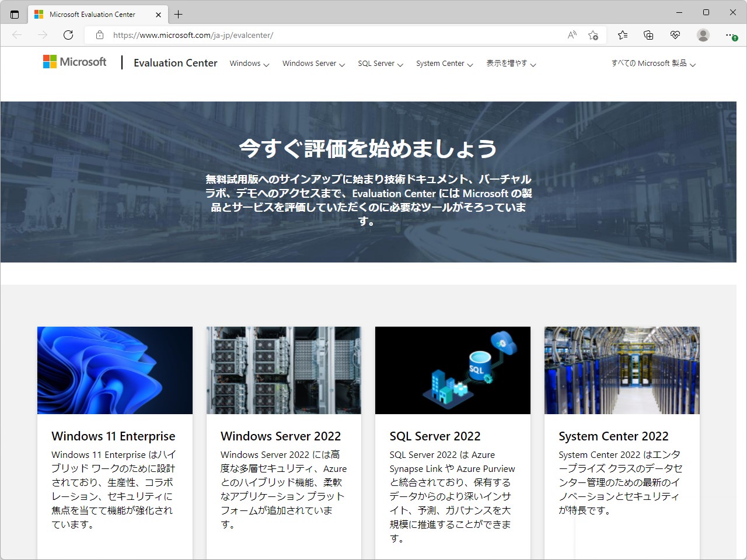
Task: Expand the Windows dropdown menu
Action: point(249,64)
